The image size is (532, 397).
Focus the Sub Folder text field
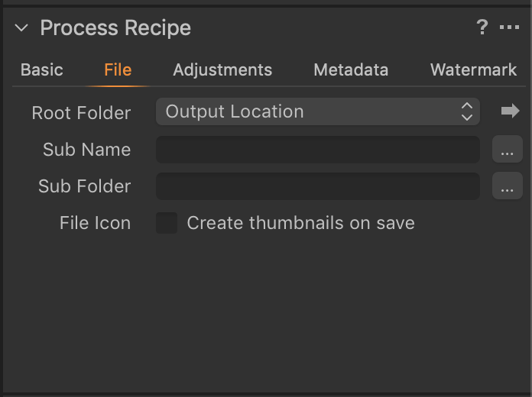click(x=317, y=186)
